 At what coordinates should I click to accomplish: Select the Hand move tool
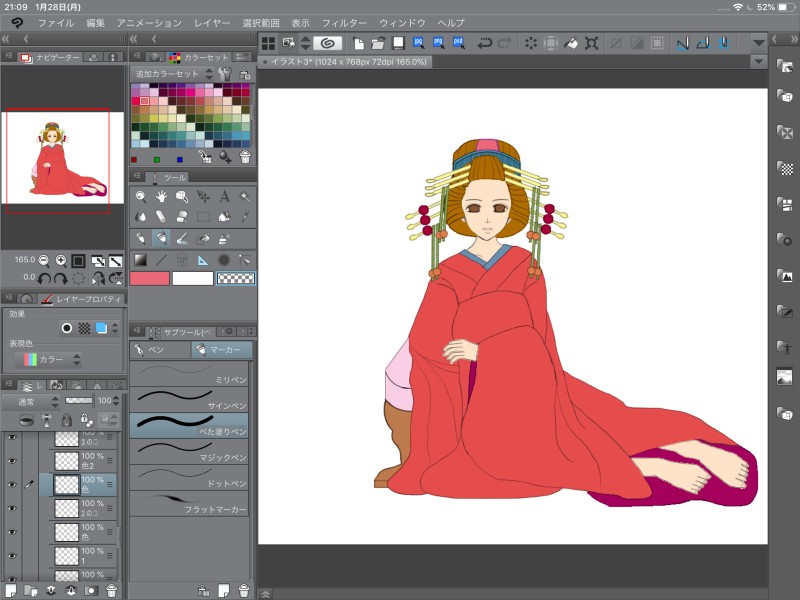[161, 197]
